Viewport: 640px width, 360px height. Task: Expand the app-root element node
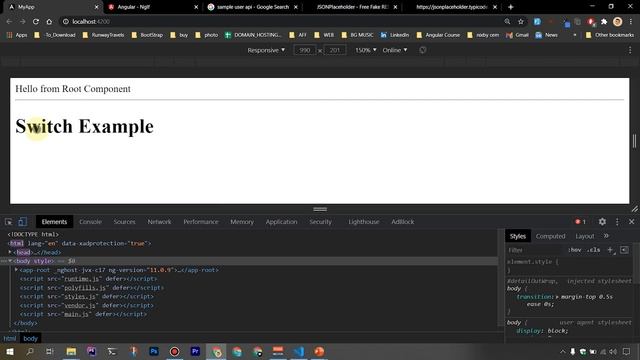[16, 270]
